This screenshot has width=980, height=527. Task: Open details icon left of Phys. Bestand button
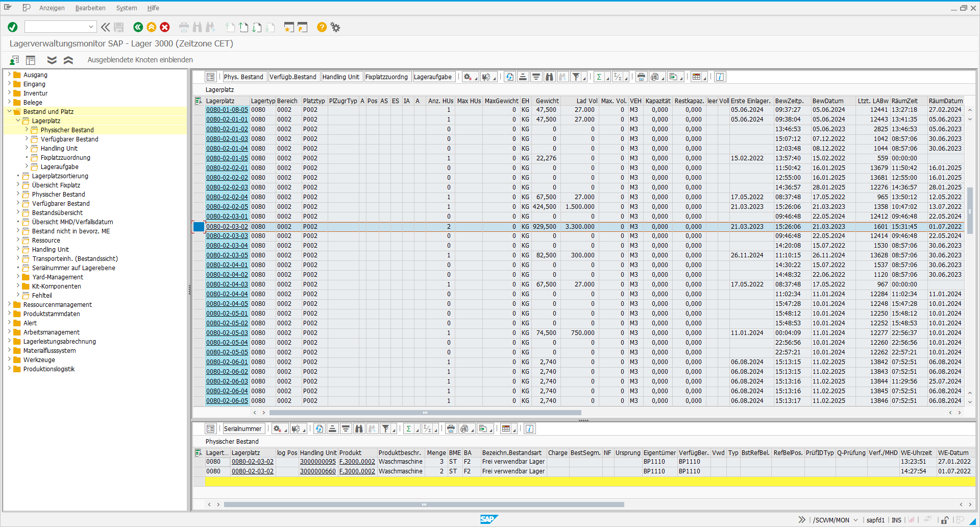coord(210,77)
